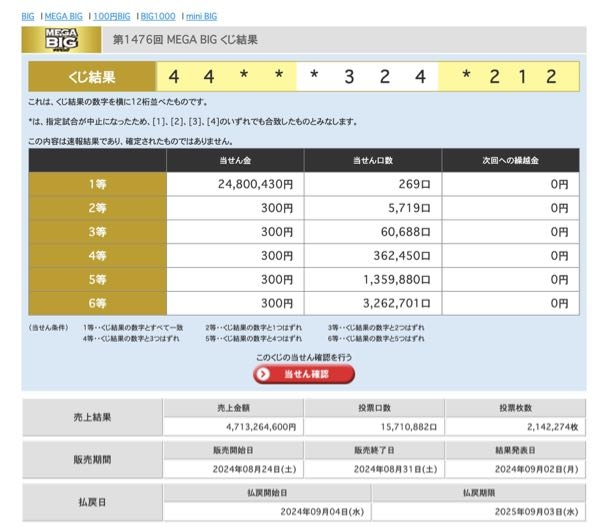The height and width of the screenshot is (527, 600).
Task: Click the このくじの当せん確認を行う caption
Action: pyautogui.click(x=304, y=357)
